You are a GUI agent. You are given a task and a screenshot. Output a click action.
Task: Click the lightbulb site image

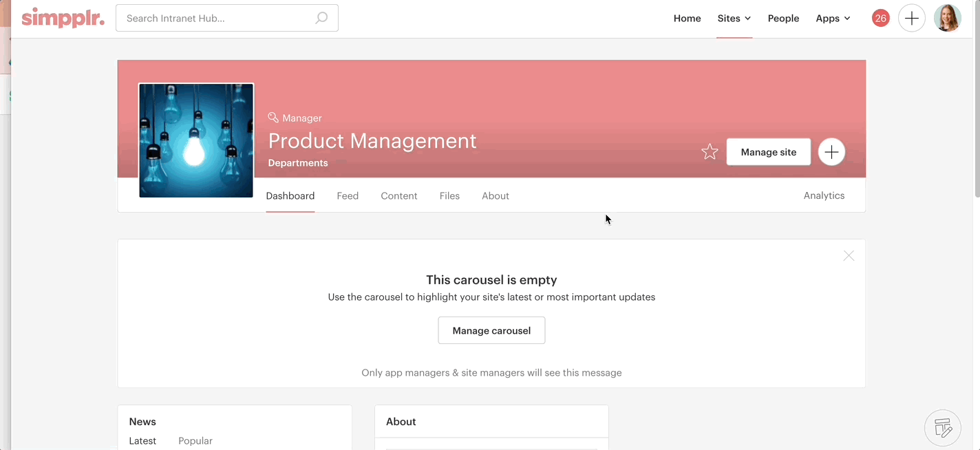click(196, 140)
